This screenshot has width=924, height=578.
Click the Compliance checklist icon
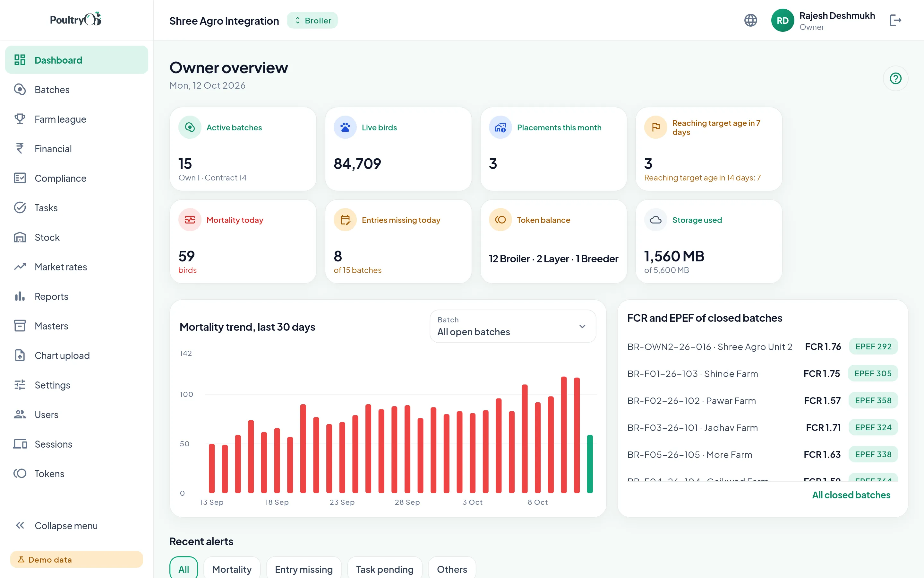(20, 178)
